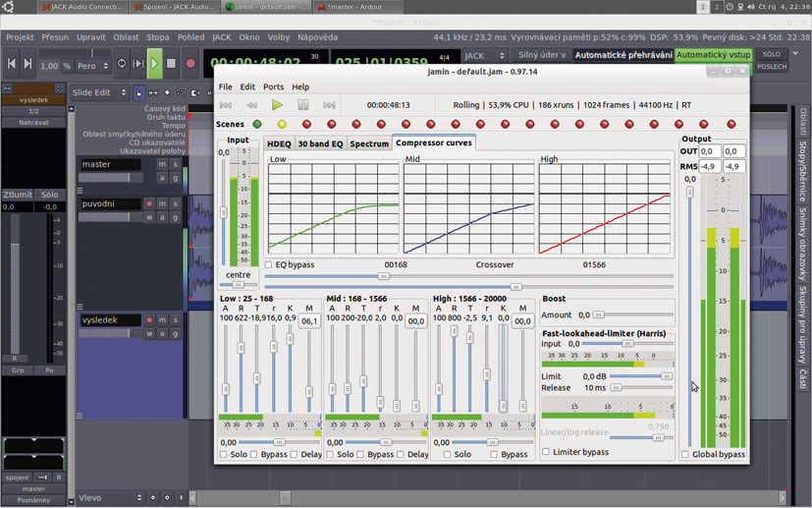Check Solo for the Low band
Viewport: 812px width, 508px height.
pyautogui.click(x=223, y=455)
